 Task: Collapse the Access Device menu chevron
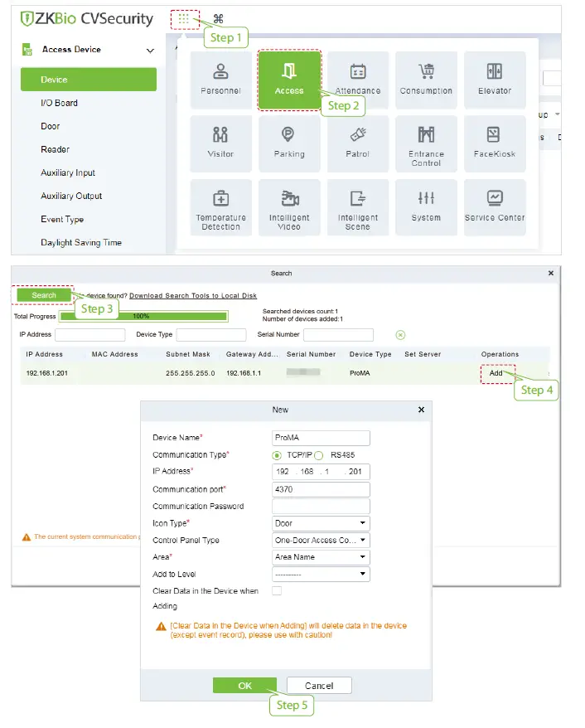(150, 50)
